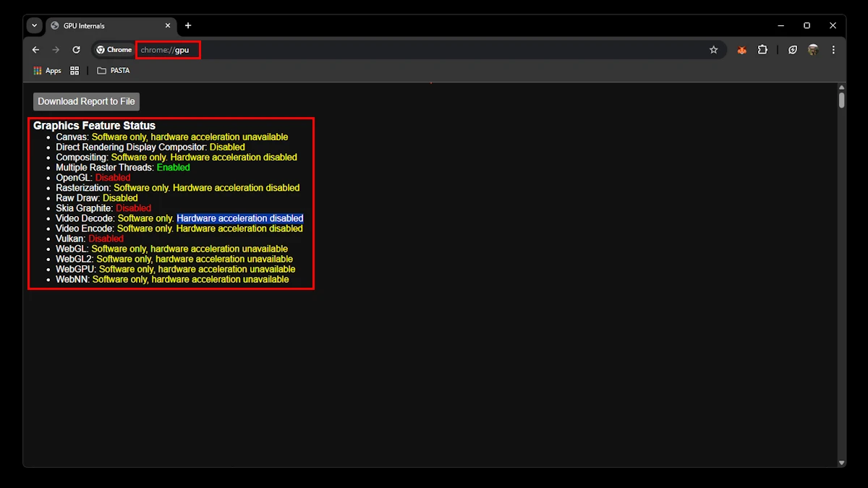Click the Chrome site info chip
Viewport: 868px width, 488px height.
click(x=114, y=50)
